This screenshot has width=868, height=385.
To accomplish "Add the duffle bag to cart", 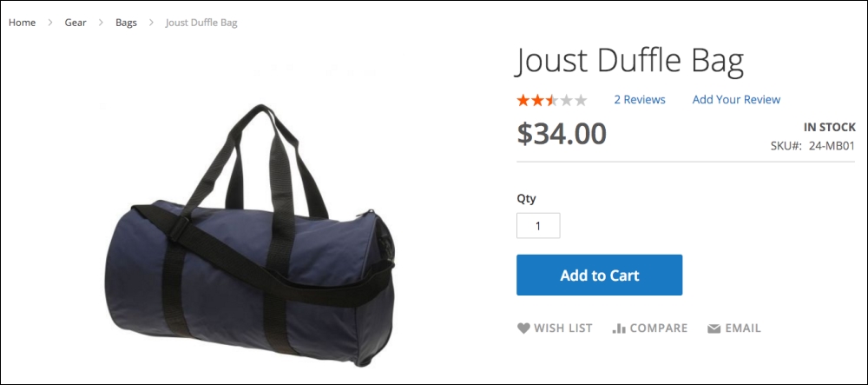I will (600, 275).
